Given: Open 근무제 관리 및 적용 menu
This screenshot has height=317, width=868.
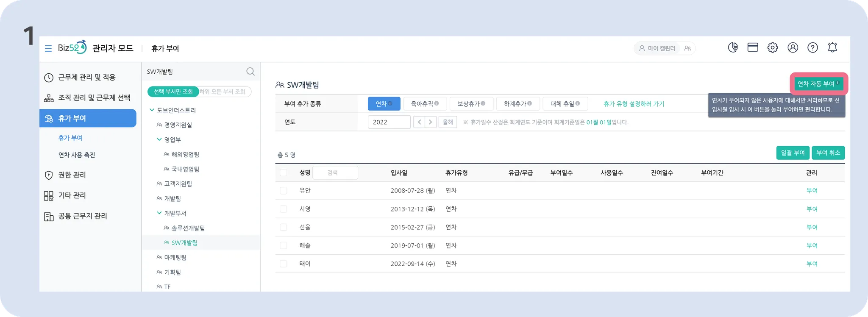Looking at the screenshot, I should coord(88,77).
